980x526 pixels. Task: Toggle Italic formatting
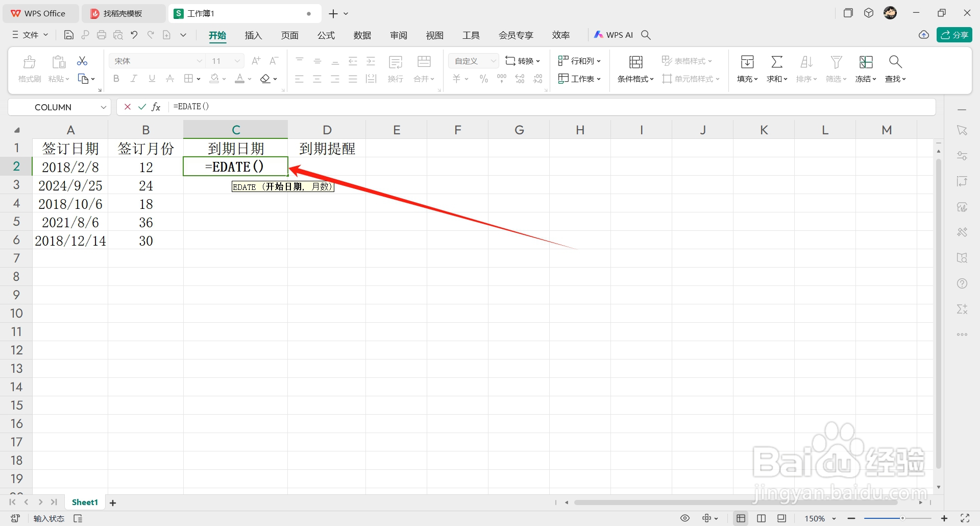pos(134,79)
